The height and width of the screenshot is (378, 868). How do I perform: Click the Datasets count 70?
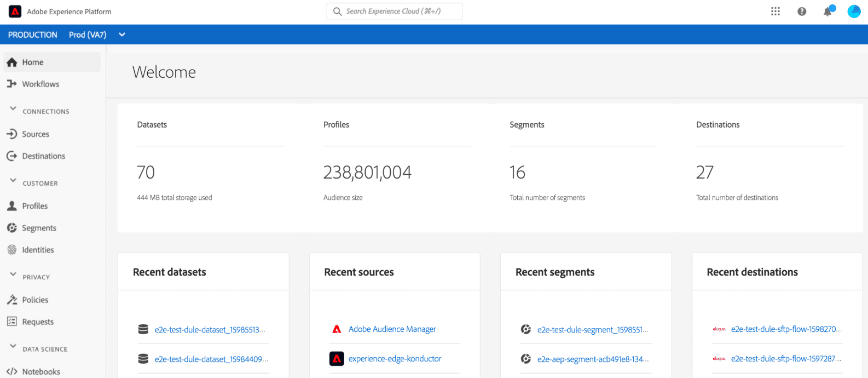(146, 173)
